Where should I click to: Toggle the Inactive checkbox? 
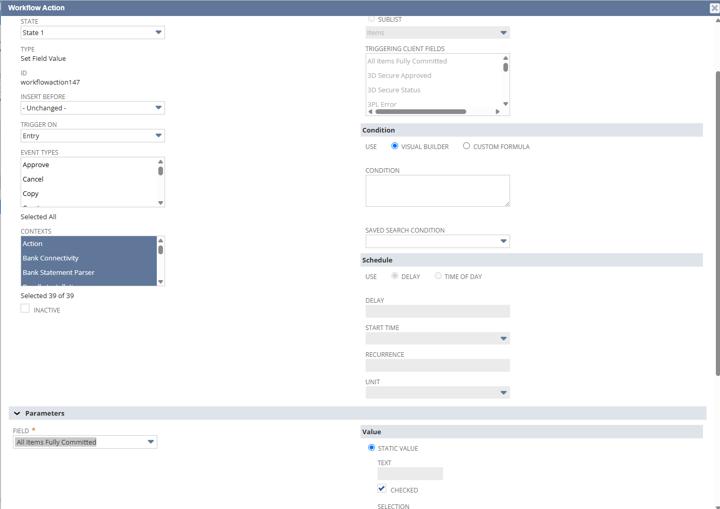(25, 309)
